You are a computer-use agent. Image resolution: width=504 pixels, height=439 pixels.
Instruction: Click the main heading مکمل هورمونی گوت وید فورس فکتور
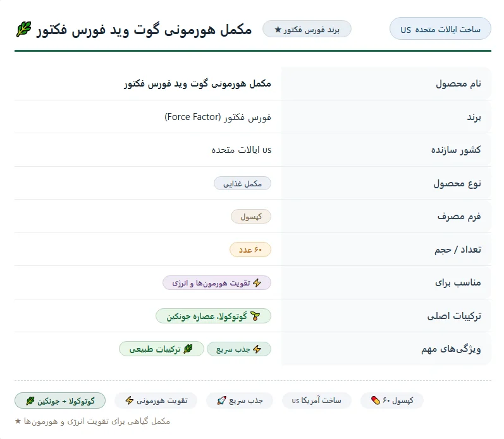tap(144, 30)
